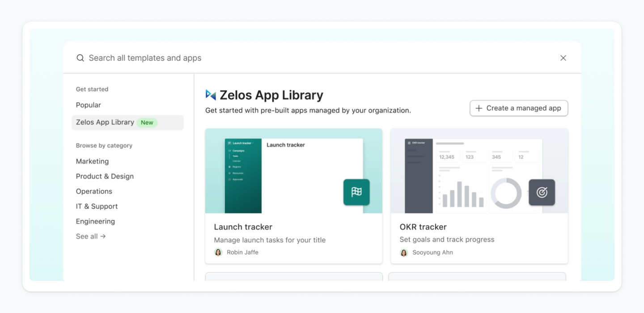Click the OKR tracker card title
This screenshot has width=644, height=313.
[x=423, y=227]
